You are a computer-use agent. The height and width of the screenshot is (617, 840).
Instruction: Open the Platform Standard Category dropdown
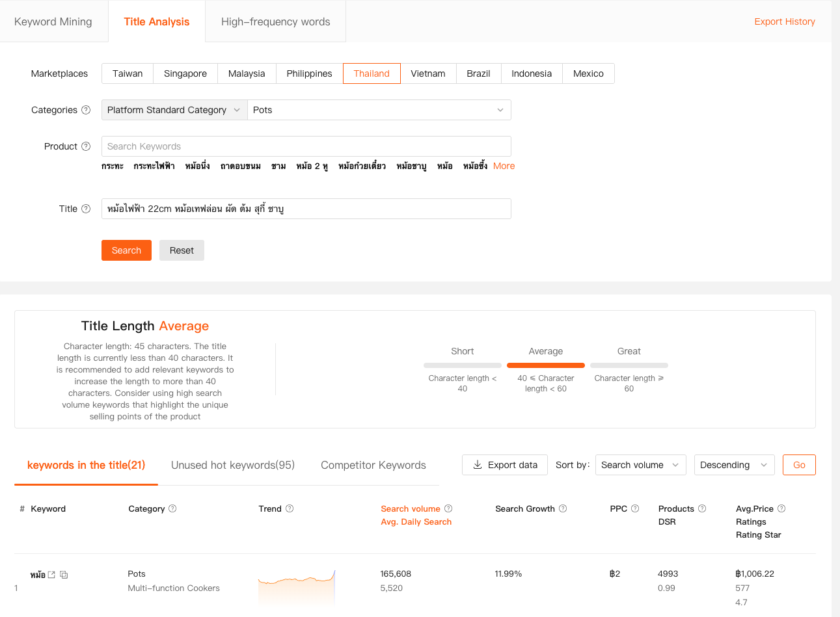(x=174, y=110)
